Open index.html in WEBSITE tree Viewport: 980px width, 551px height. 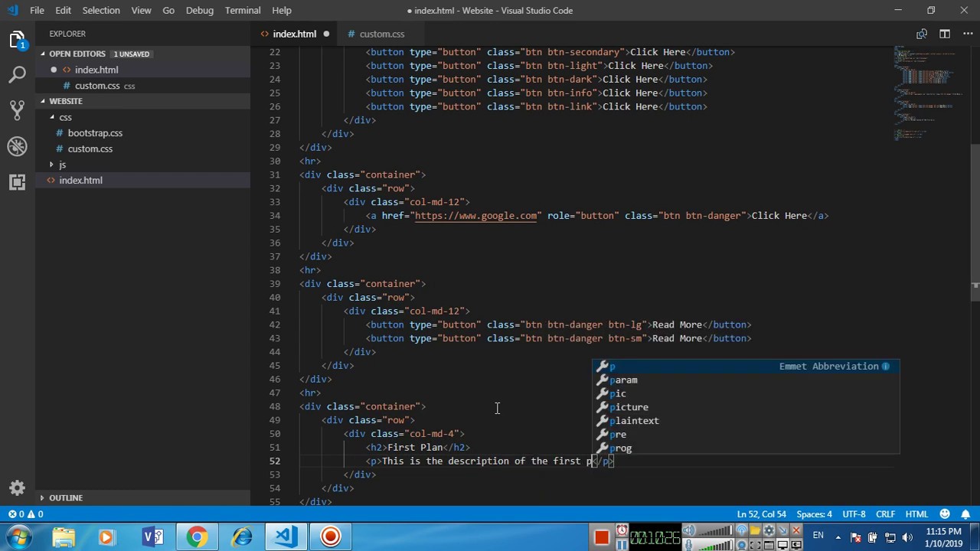(80, 181)
